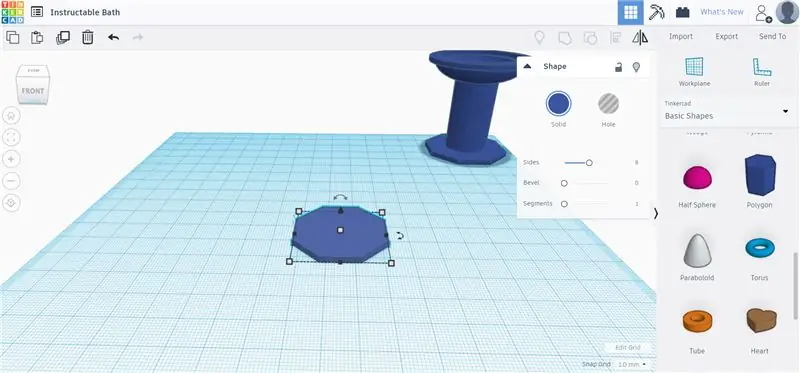Collapse the Shape panel arrow
Viewport: 800px width, 373px height.
528,66
